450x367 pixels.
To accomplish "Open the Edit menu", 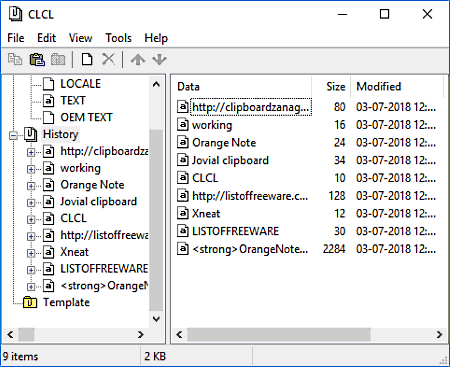I will click(46, 38).
